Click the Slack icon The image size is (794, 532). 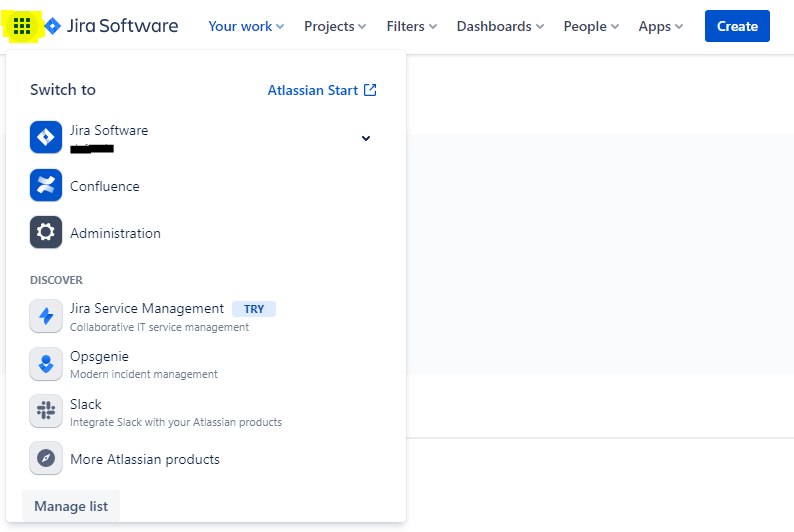coord(46,411)
